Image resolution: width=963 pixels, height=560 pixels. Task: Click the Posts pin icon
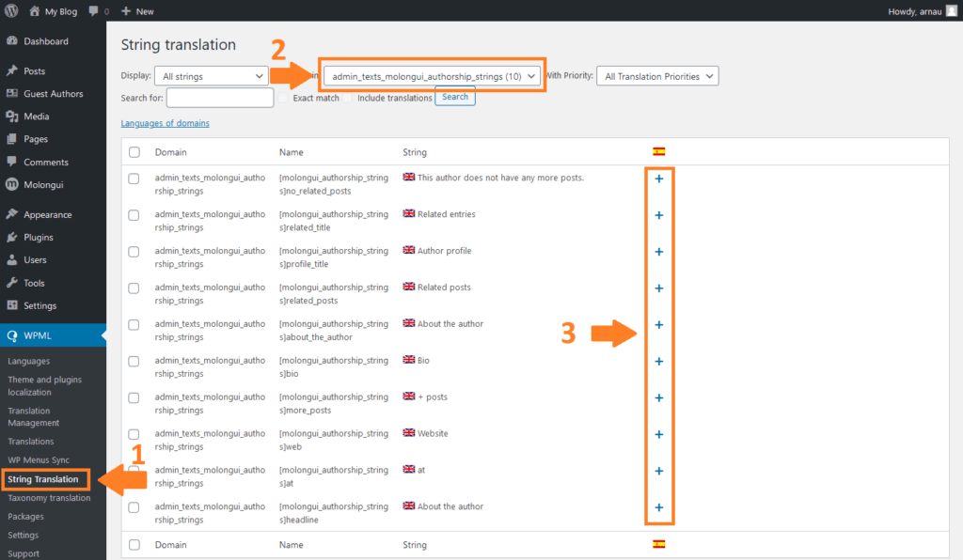(x=11, y=70)
